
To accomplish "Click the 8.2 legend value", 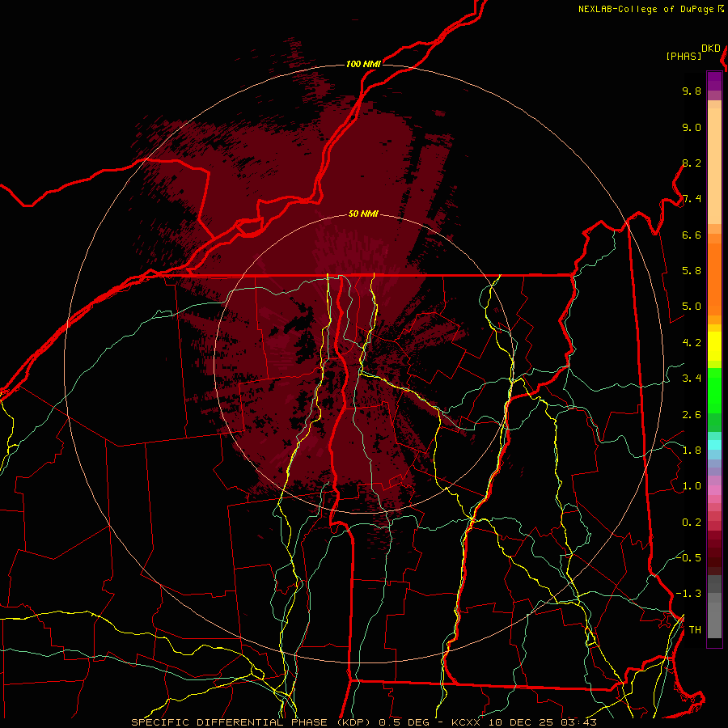I will (692, 163).
